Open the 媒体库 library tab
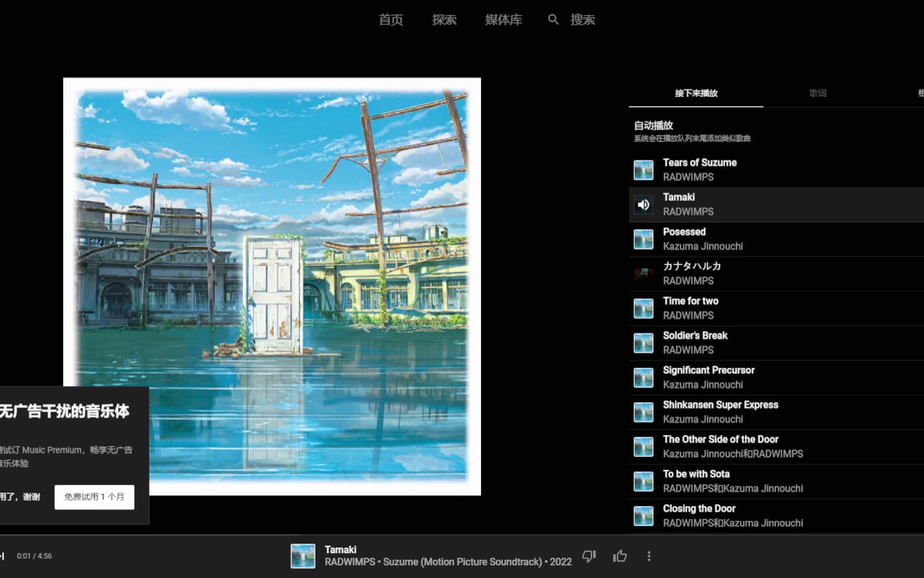The height and width of the screenshot is (578, 924). point(503,20)
